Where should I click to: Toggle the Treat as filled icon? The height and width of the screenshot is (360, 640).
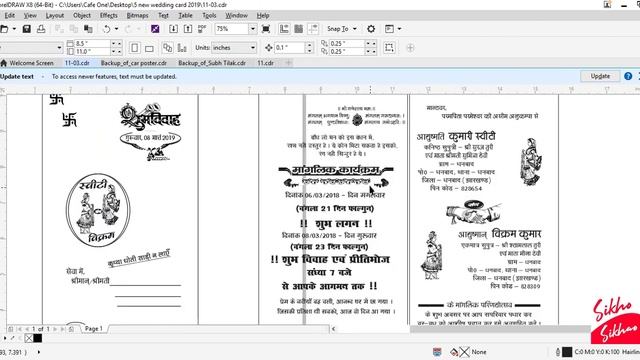point(389,48)
